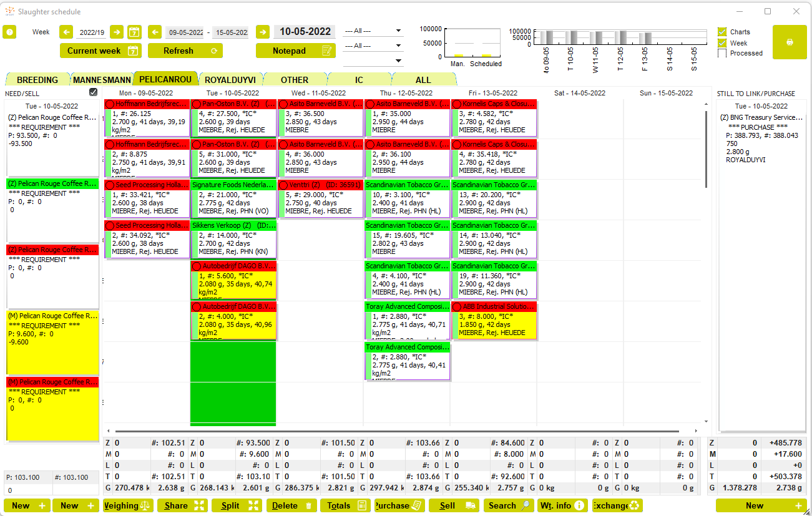Click the Exchange recycle button

[617, 505]
